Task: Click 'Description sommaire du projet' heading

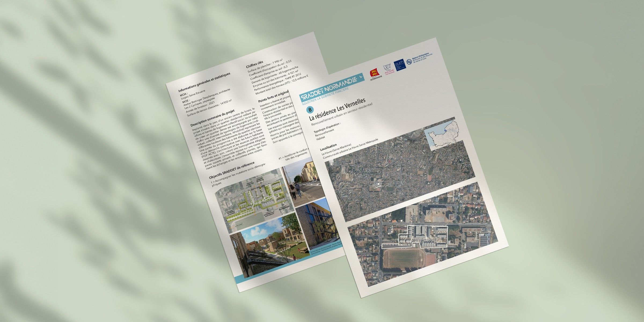Action: (212, 118)
